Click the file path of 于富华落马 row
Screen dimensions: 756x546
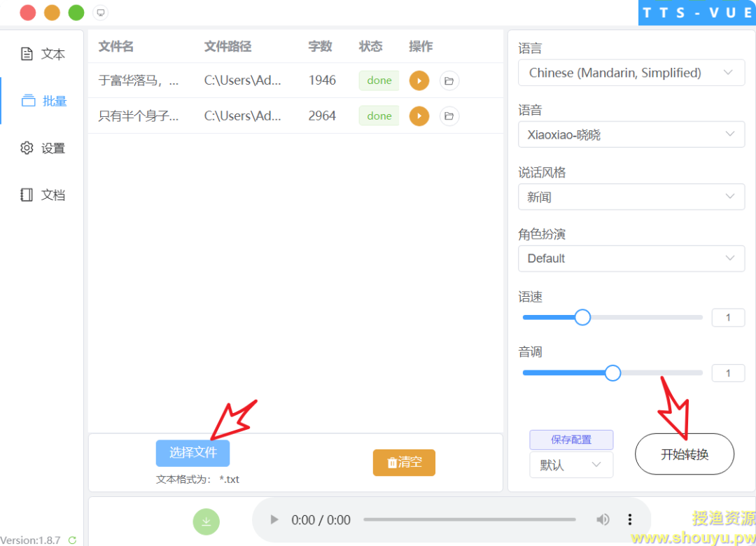click(x=242, y=80)
